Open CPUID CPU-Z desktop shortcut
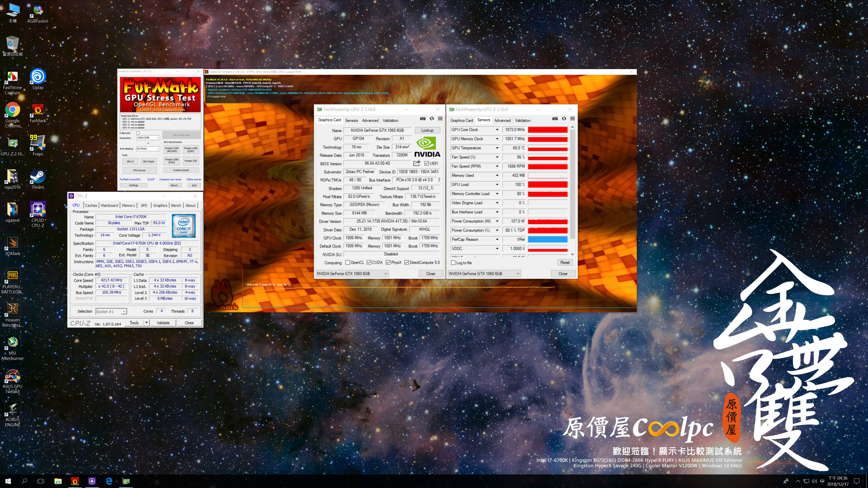The image size is (868, 488). point(38,215)
